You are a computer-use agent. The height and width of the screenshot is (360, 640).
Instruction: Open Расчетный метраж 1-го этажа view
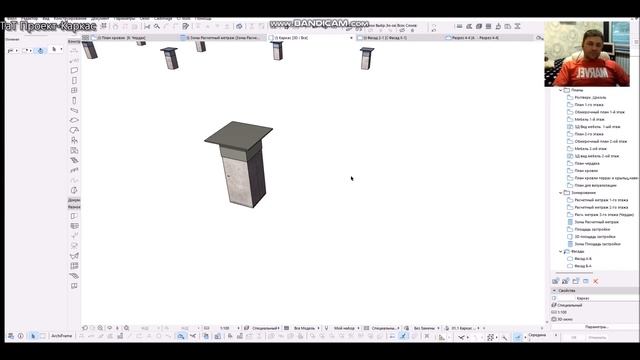[x=601, y=200]
